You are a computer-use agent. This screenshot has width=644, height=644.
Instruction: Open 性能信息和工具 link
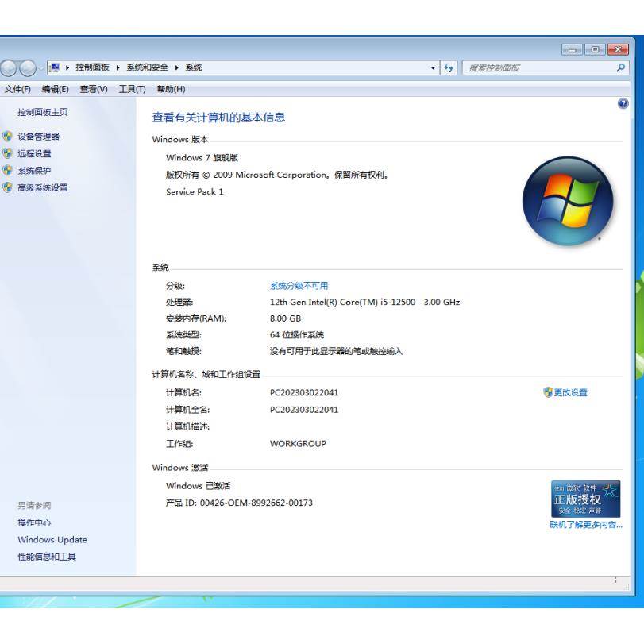pyautogui.click(x=47, y=557)
